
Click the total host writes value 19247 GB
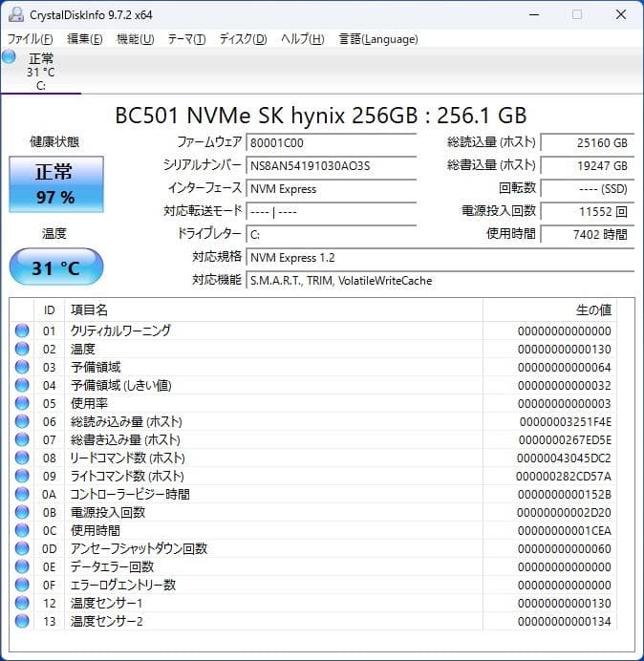587,165
